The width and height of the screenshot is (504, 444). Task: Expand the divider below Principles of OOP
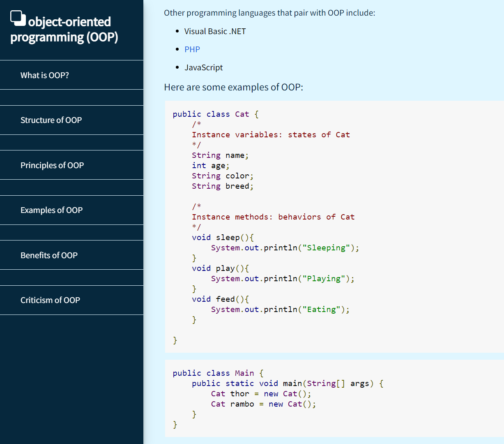(71, 187)
